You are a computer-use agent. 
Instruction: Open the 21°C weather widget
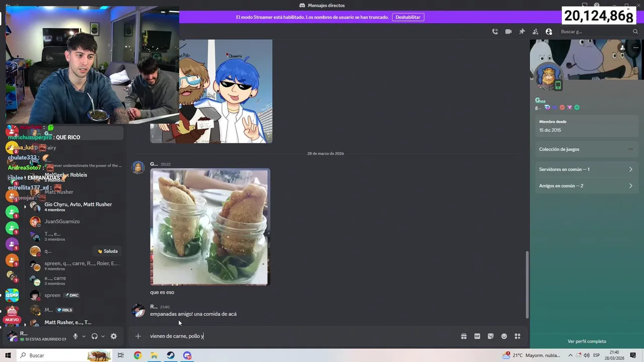pos(532,355)
